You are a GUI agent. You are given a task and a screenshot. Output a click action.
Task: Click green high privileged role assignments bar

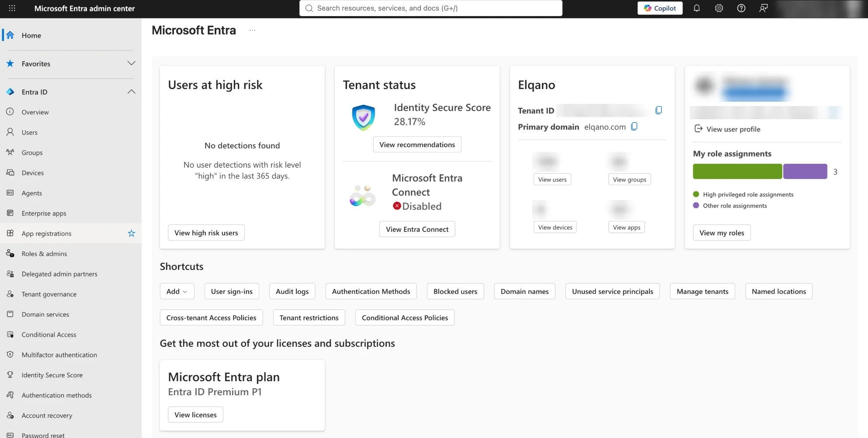coord(737,171)
